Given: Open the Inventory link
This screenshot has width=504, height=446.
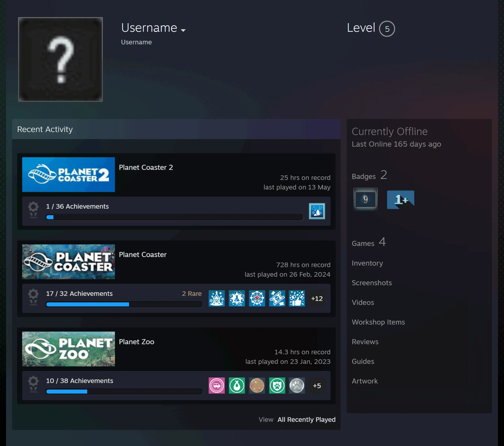Looking at the screenshot, I should point(367,263).
